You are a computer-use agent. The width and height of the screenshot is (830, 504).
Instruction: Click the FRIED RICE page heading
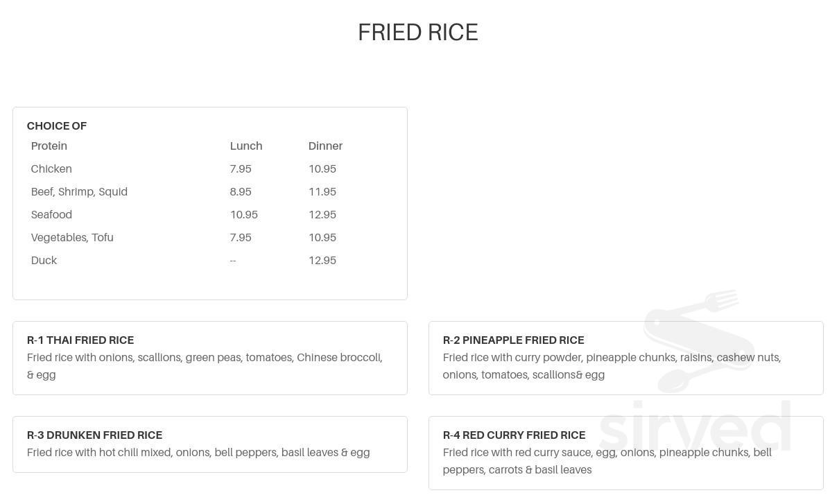[418, 33]
